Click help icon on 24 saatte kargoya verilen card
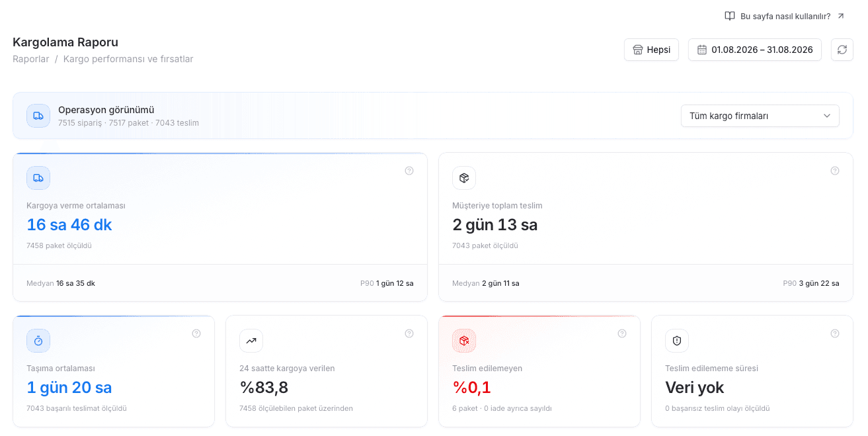The image size is (868, 436). click(x=409, y=333)
